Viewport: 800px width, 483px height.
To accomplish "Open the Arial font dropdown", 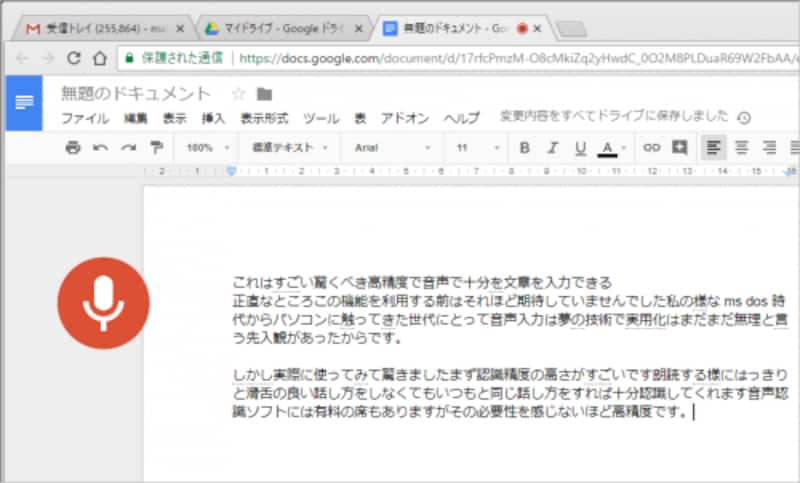I will (x=392, y=148).
